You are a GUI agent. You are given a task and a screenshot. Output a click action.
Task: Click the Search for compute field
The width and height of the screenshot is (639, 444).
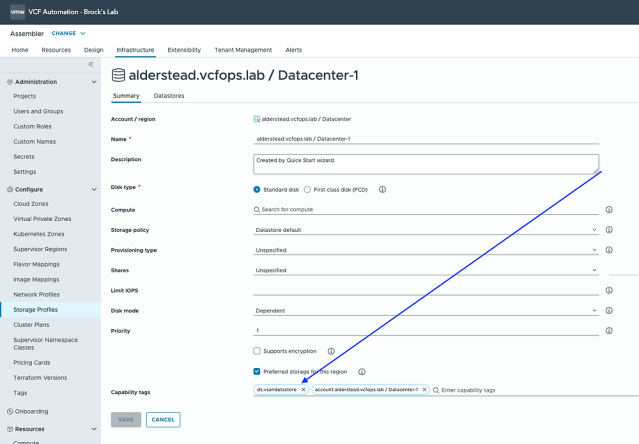426,209
